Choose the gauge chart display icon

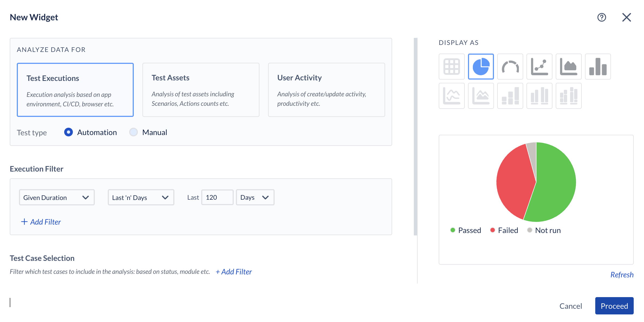510,67
